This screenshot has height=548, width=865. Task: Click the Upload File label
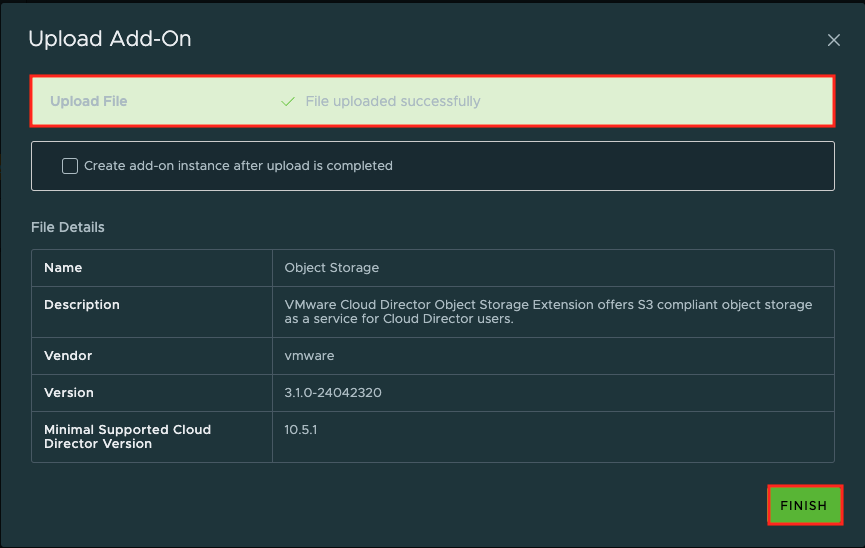point(89,102)
